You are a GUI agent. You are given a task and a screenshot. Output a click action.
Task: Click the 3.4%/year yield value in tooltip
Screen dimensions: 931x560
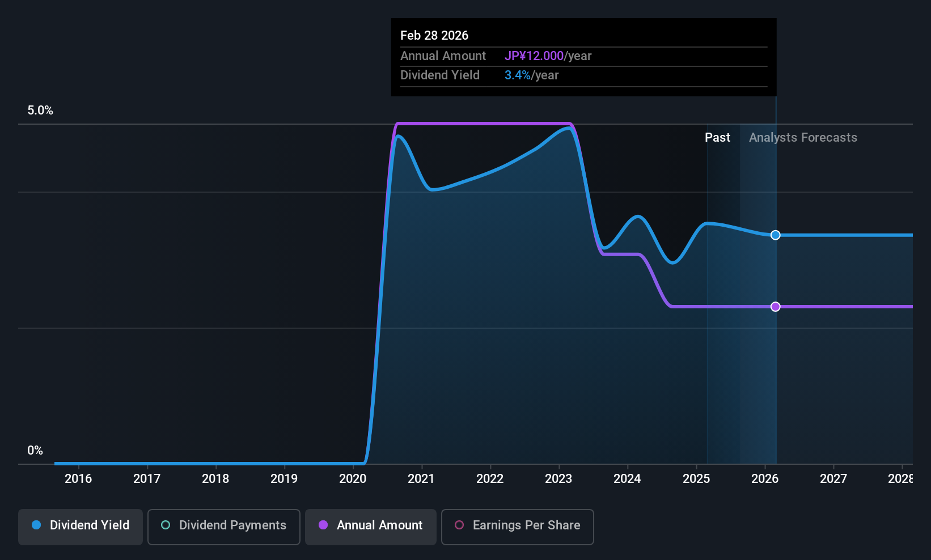(531, 75)
